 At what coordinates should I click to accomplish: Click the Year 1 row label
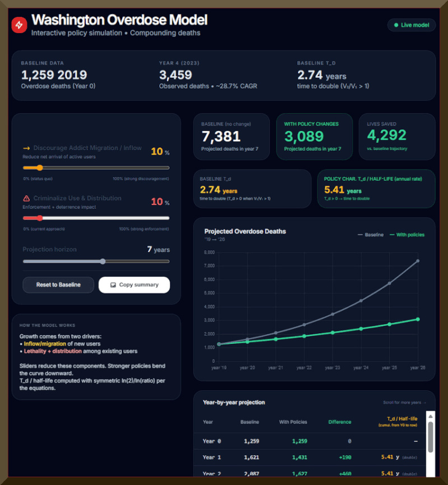pos(212,457)
